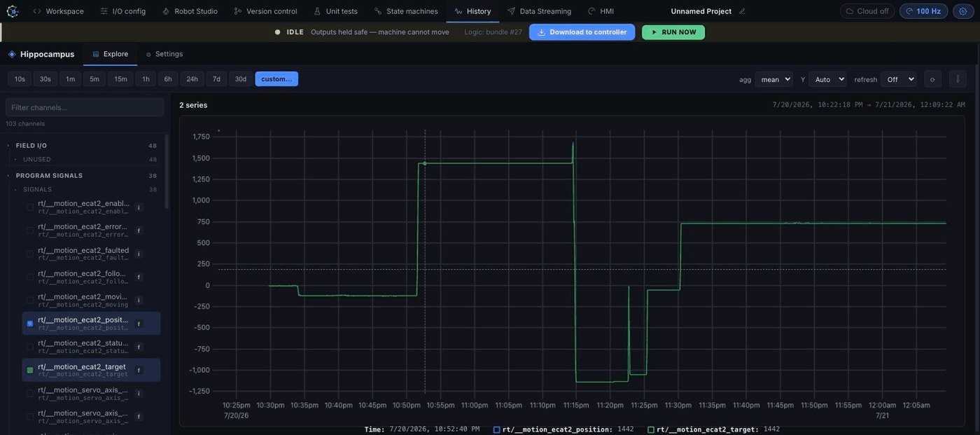Set time range to 1h
This screenshot has height=435, width=980.
(x=146, y=79)
